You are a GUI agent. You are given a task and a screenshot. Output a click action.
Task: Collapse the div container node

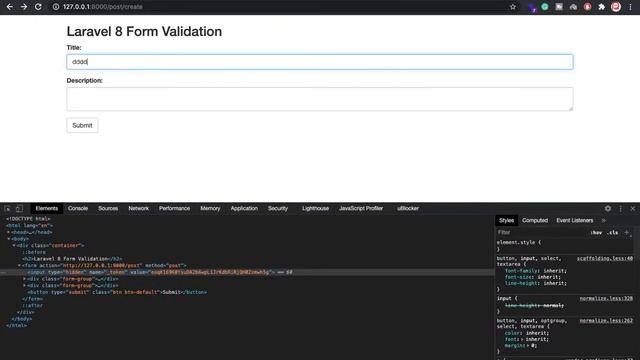[13, 246]
